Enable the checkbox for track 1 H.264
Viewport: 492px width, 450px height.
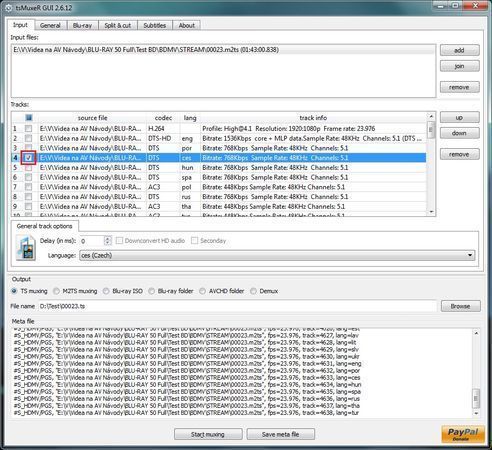point(29,128)
